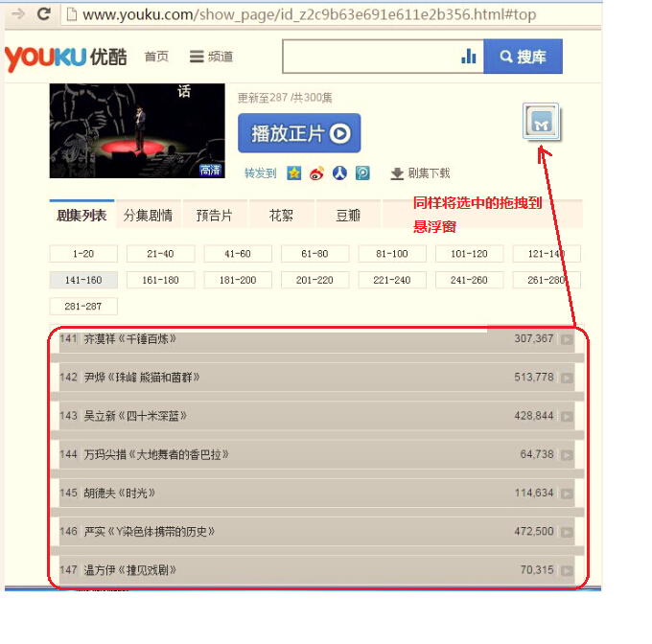Select episode range 181-200
Screen dimensions: 652x644
click(238, 280)
